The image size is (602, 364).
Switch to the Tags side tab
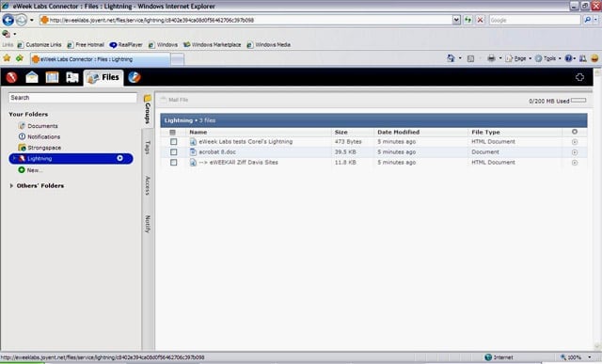pos(148,148)
